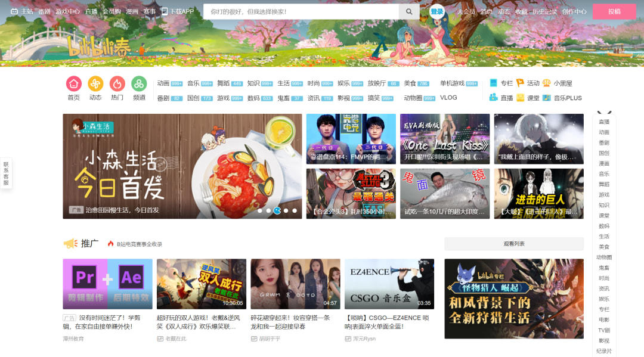This screenshot has width=644, height=357.
Task: Open 会员购 in top navigation
Action: click(x=112, y=11)
